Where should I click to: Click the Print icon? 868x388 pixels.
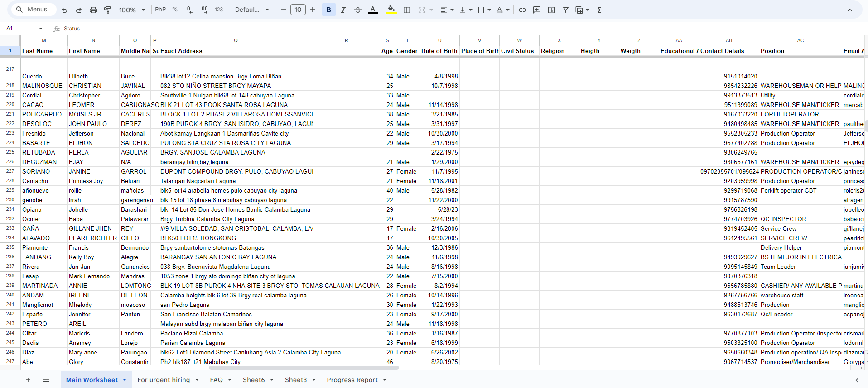93,10
